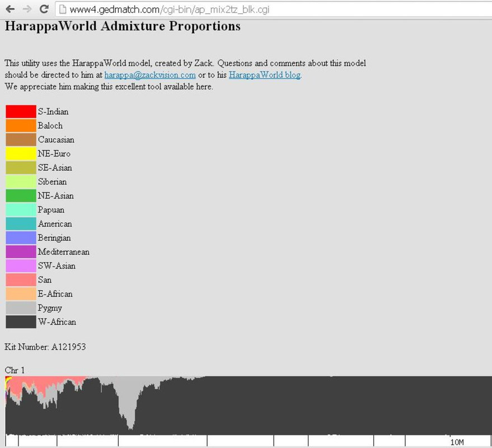Image resolution: width=492 pixels, height=448 pixels.
Task: Click the NE-Asian legend label
Action: (56, 196)
